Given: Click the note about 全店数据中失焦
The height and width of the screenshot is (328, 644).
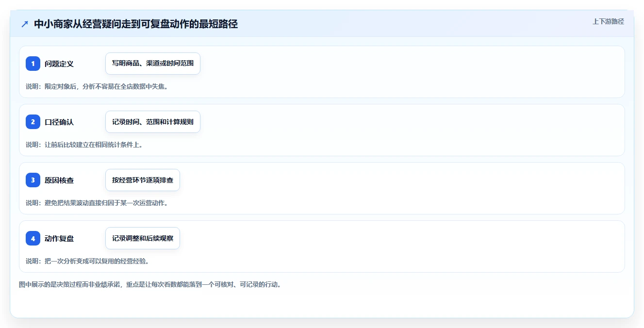Looking at the screenshot, I should (x=97, y=86).
